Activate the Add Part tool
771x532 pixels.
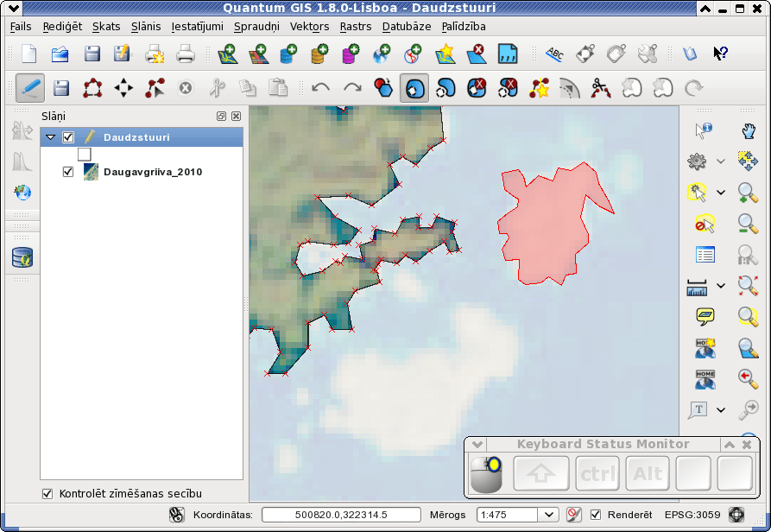[x=446, y=88]
